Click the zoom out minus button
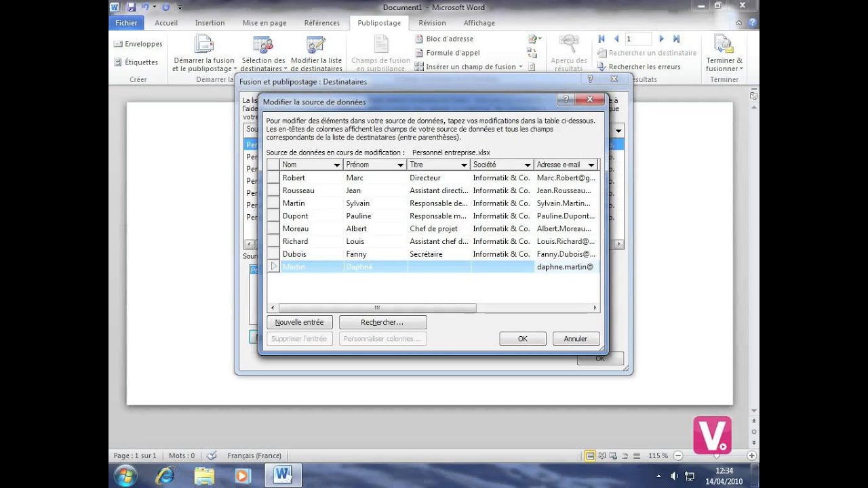Screen dimensions: 868x488 (677, 455)
